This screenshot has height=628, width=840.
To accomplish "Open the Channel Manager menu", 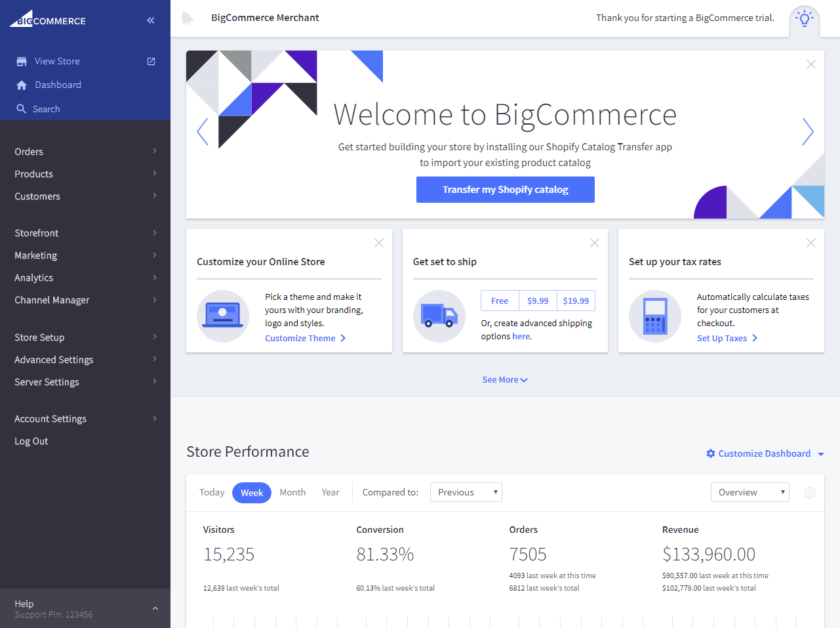I will 85,300.
